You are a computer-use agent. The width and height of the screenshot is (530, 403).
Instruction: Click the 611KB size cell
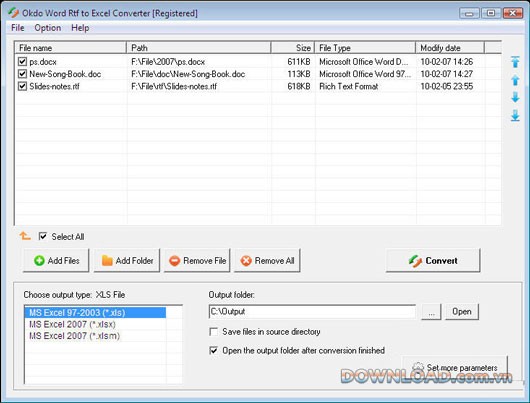299,62
